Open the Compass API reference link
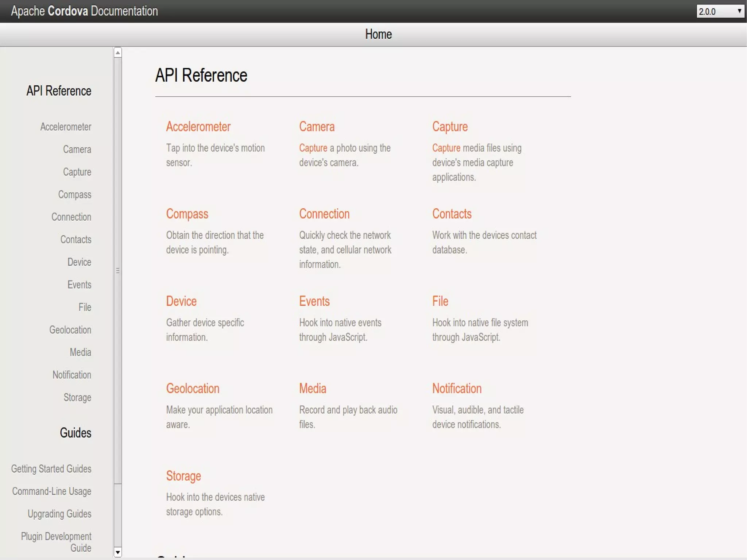 click(x=187, y=214)
